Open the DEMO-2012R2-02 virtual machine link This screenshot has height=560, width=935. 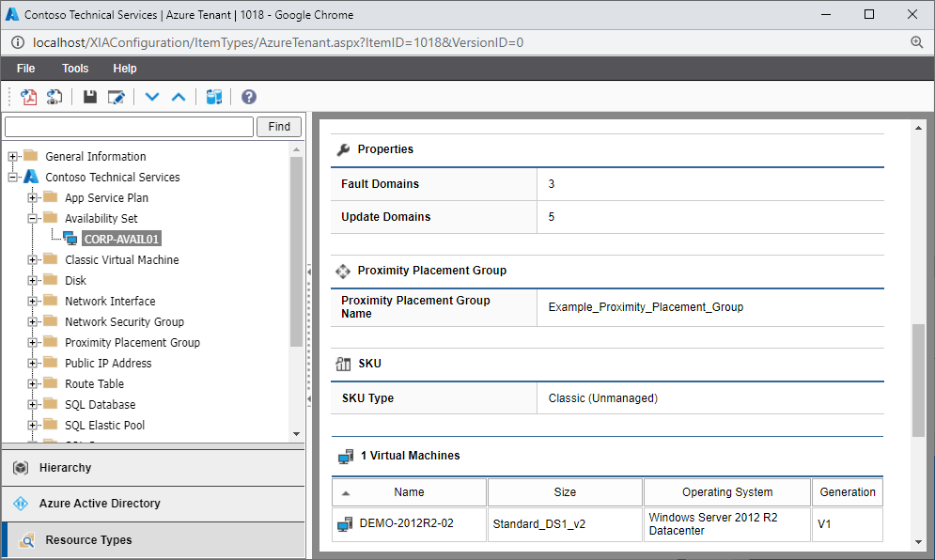point(406,523)
